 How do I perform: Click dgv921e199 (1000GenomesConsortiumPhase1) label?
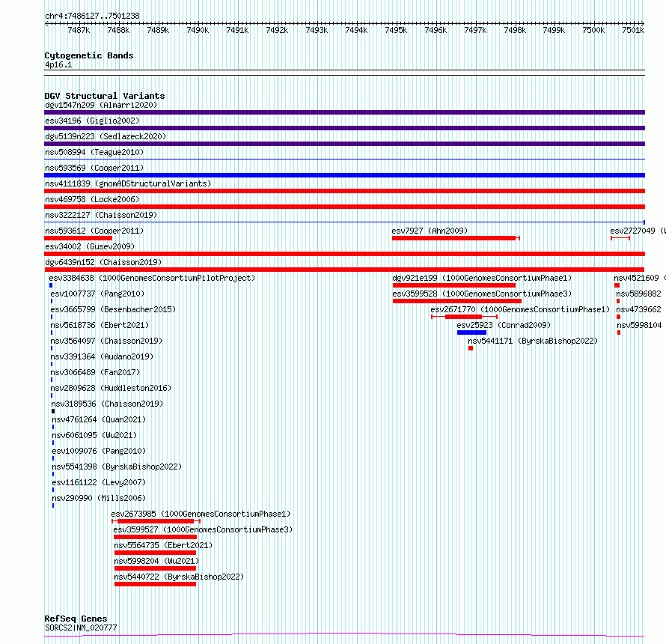482,278
